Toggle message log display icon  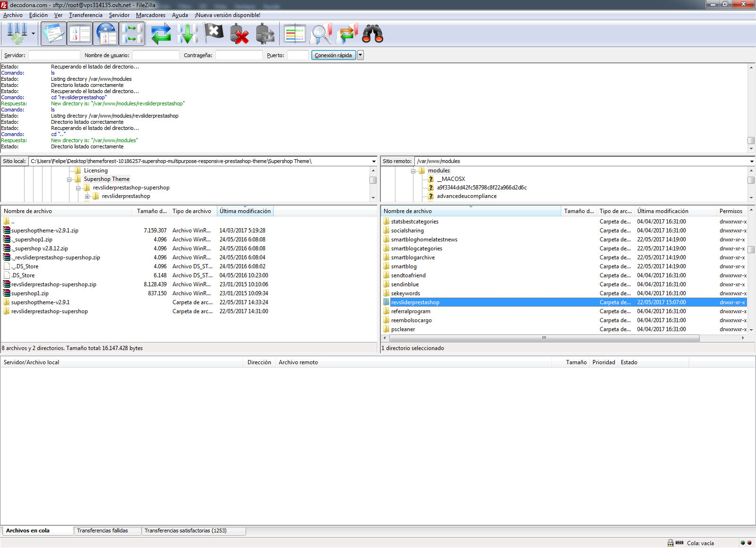(x=53, y=34)
